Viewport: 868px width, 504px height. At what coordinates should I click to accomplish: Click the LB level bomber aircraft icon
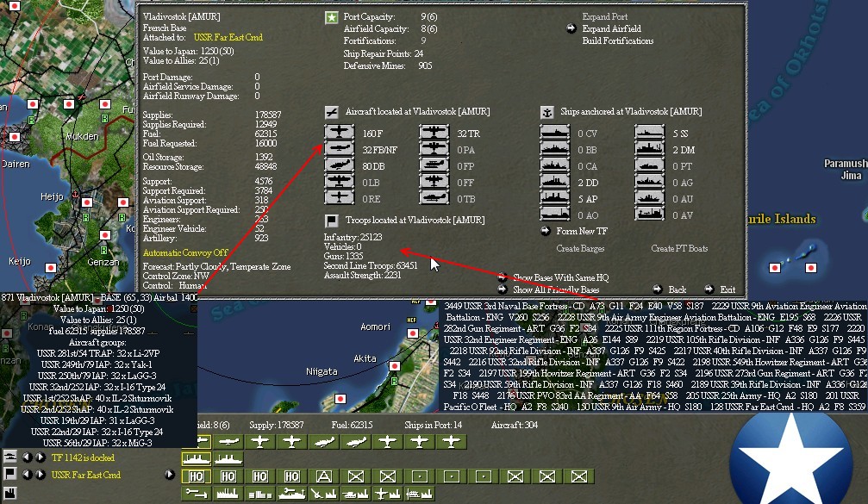(x=339, y=182)
